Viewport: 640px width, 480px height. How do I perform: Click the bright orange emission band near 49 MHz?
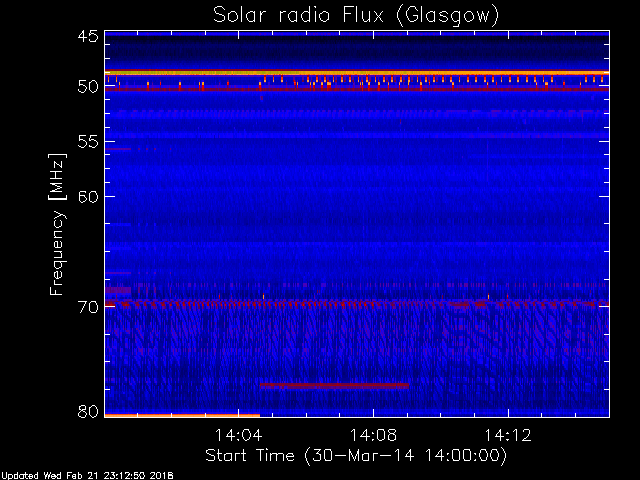pyautogui.click(x=357, y=73)
